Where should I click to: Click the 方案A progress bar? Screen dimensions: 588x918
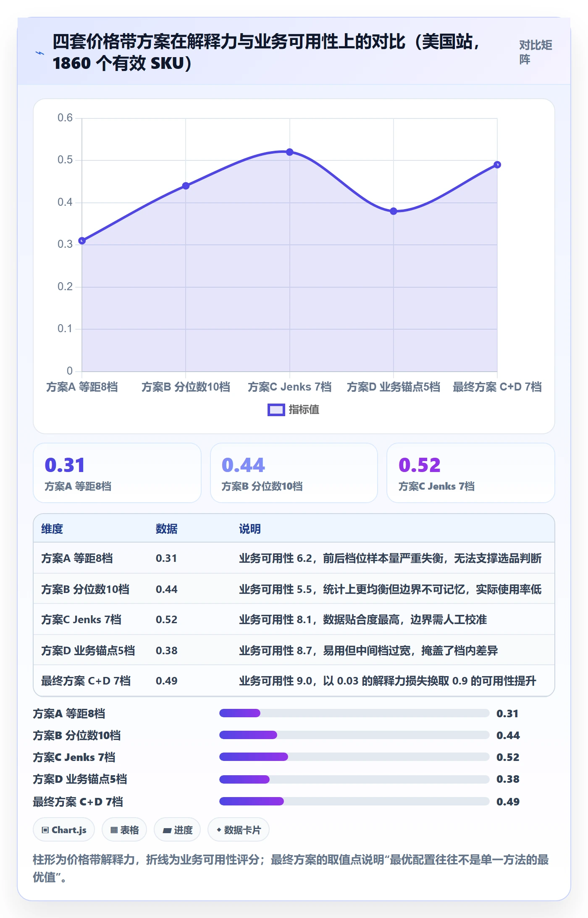354,713
